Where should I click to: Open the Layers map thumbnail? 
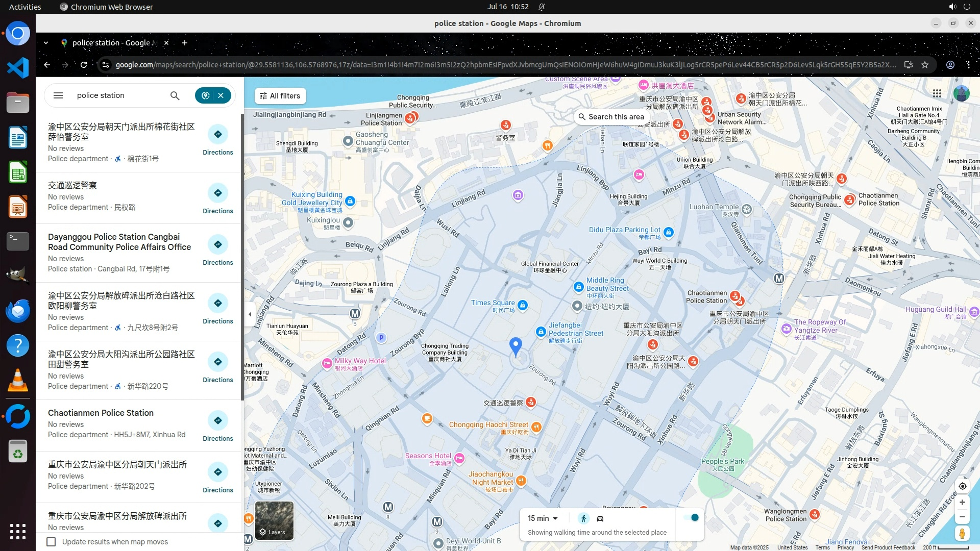click(274, 520)
